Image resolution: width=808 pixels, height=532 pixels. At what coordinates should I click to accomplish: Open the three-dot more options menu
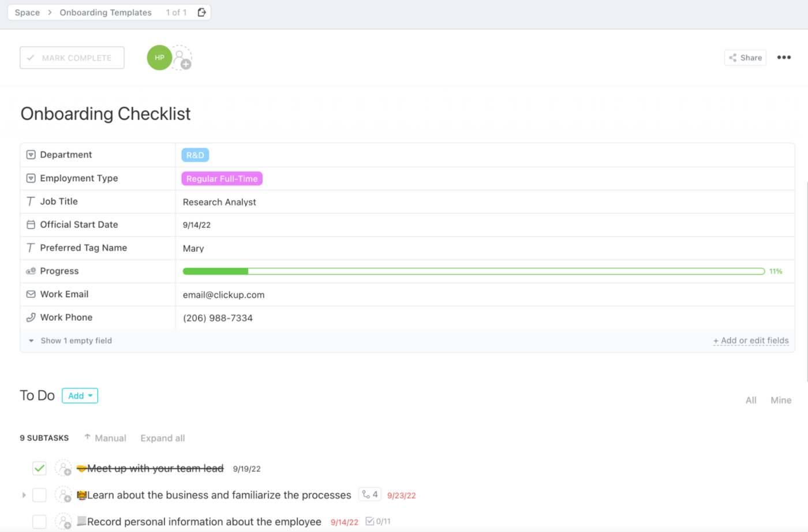coord(784,57)
